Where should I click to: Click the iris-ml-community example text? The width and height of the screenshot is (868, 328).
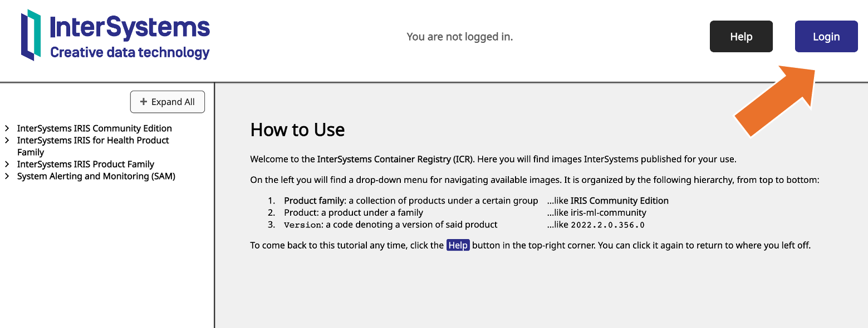pos(609,213)
